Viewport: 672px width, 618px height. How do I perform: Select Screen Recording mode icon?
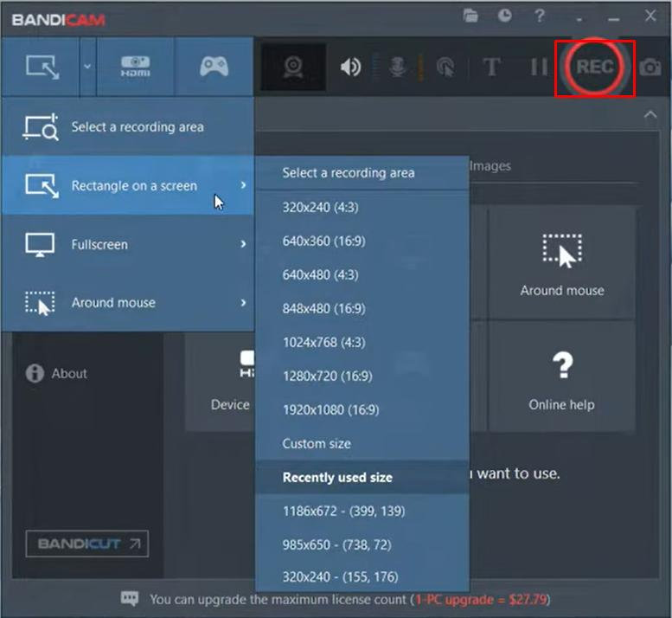[42, 67]
